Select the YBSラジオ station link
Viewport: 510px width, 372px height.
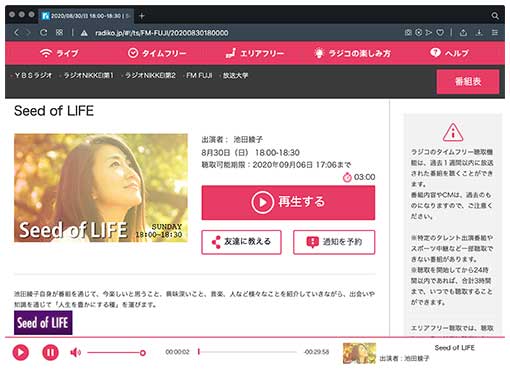coord(33,75)
